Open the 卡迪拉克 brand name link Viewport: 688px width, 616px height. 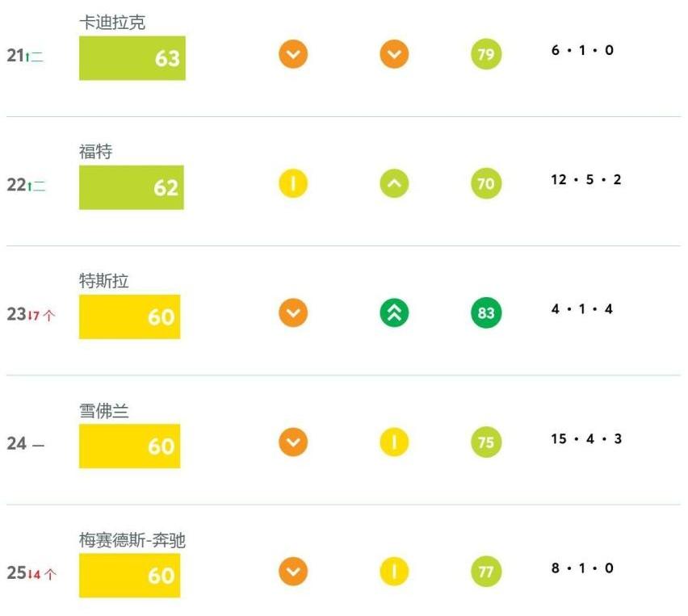112,23
